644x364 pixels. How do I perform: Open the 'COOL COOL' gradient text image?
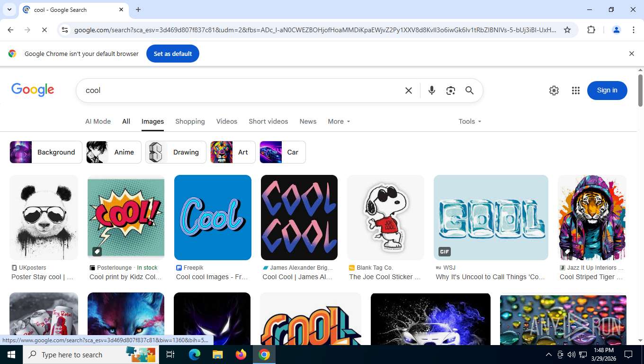[299, 218]
